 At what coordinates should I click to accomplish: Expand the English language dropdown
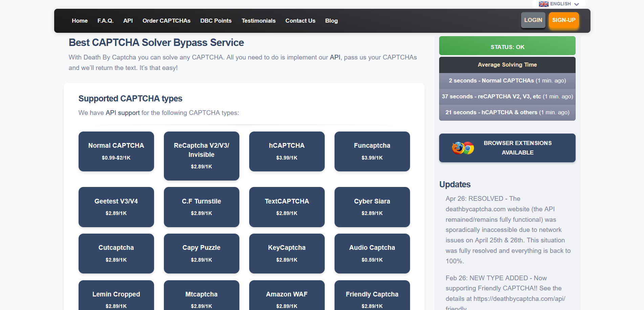(576, 4)
